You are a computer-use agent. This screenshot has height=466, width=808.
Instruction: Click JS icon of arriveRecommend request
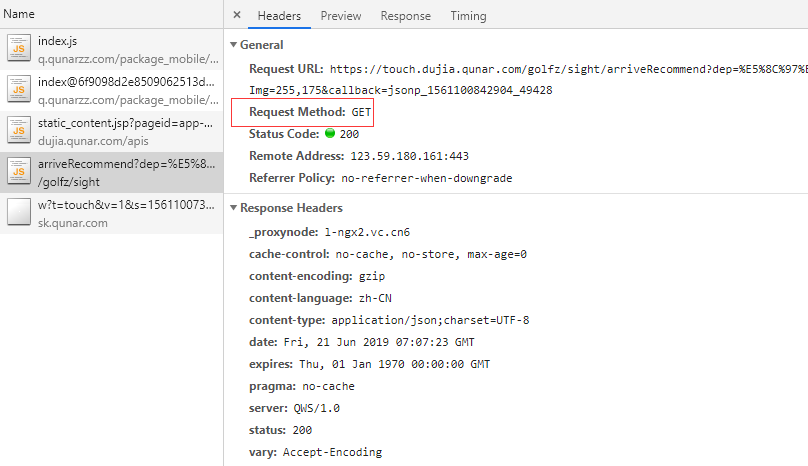[19, 172]
